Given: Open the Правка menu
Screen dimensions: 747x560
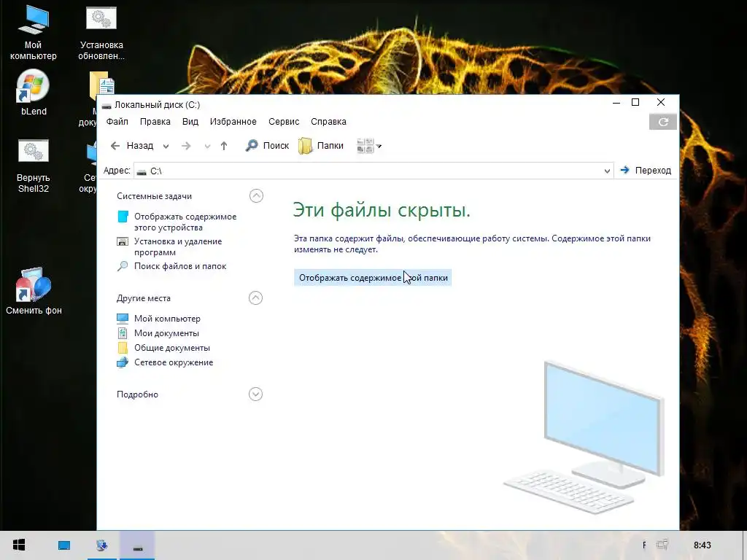Looking at the screenshot, I should (x=155, y=122).
